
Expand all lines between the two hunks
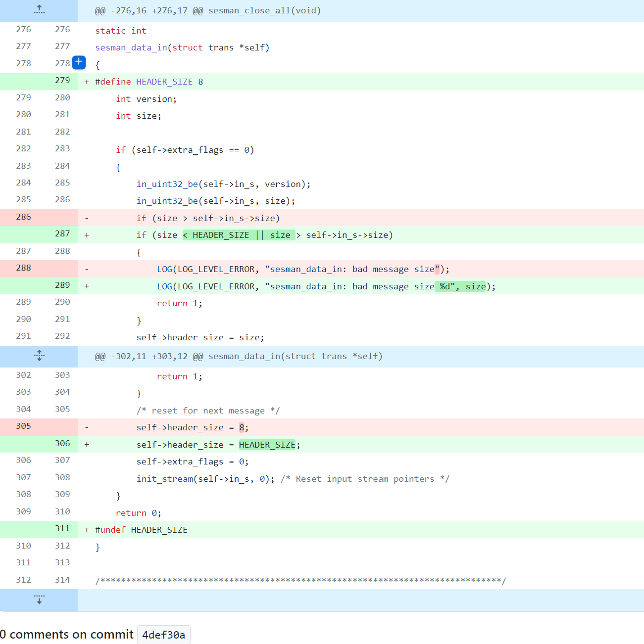[39, 356]
